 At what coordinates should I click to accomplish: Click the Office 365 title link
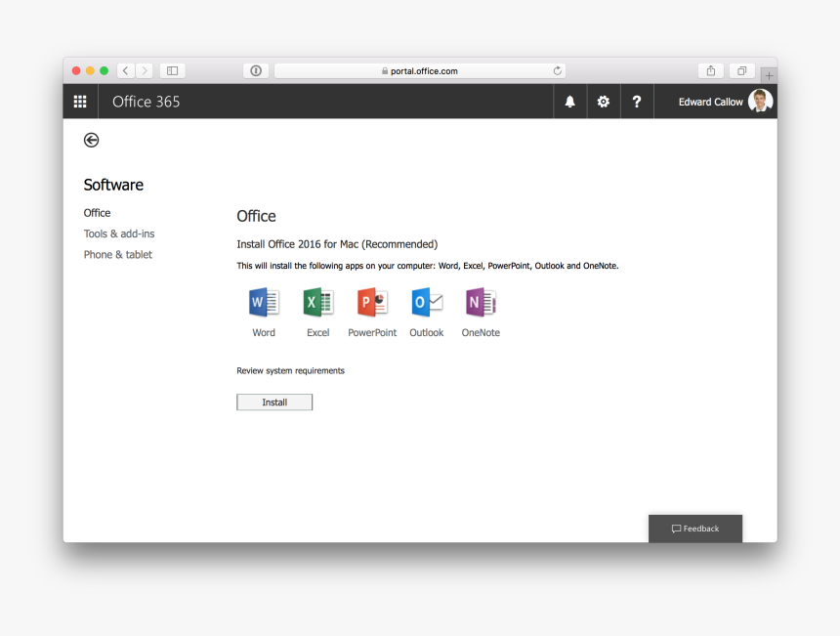point(147,102)
